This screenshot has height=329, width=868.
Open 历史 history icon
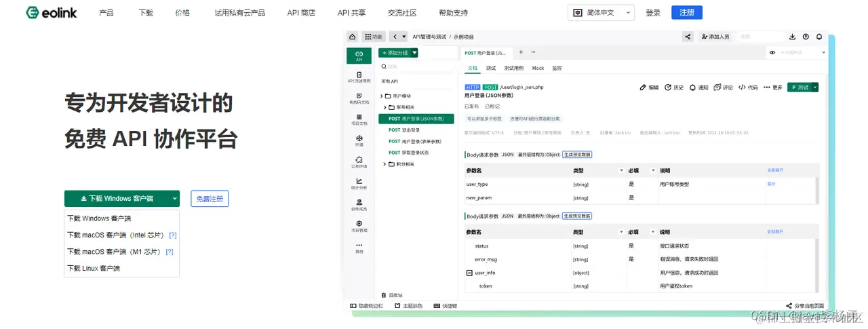point(675,88)
